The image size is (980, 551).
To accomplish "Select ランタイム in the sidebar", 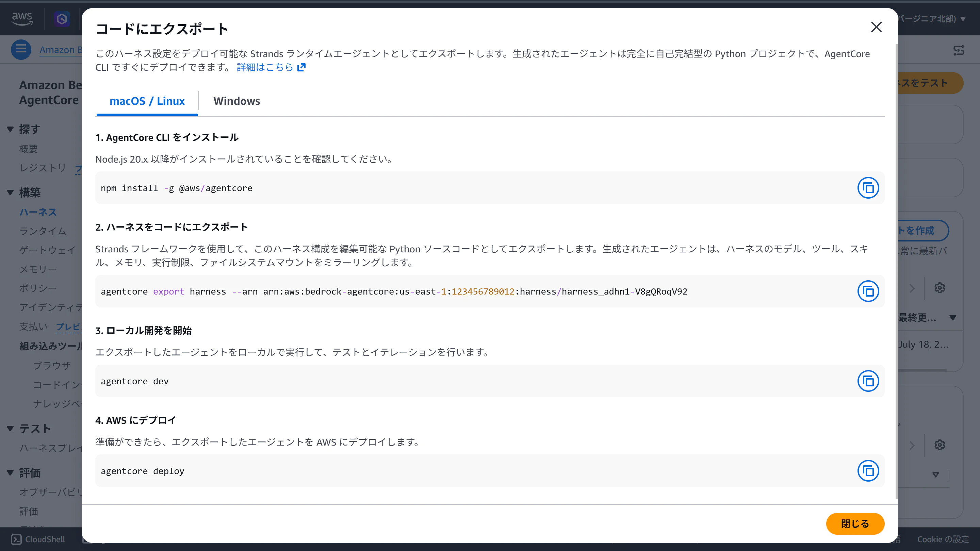I will tap(43, 231).
